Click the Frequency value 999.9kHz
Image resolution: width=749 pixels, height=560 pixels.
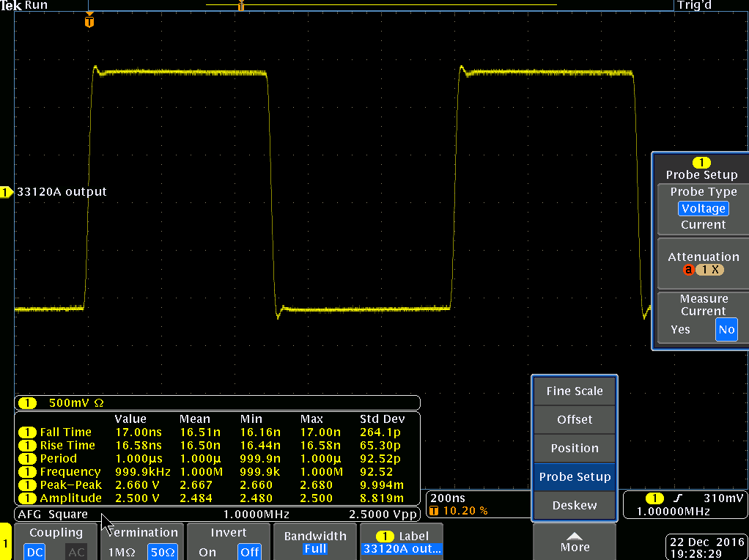click(143, 471)
